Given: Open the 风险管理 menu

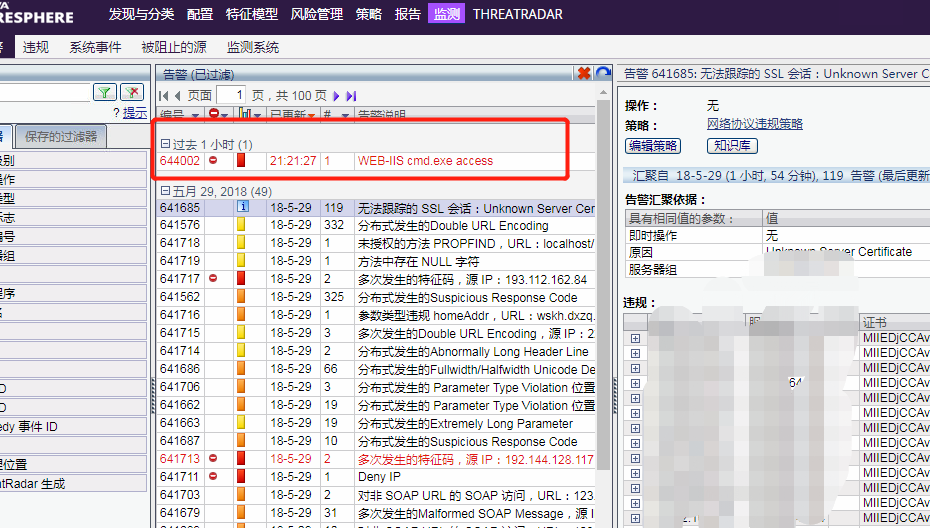Looking at the screenshot, I should coord(316,14).
